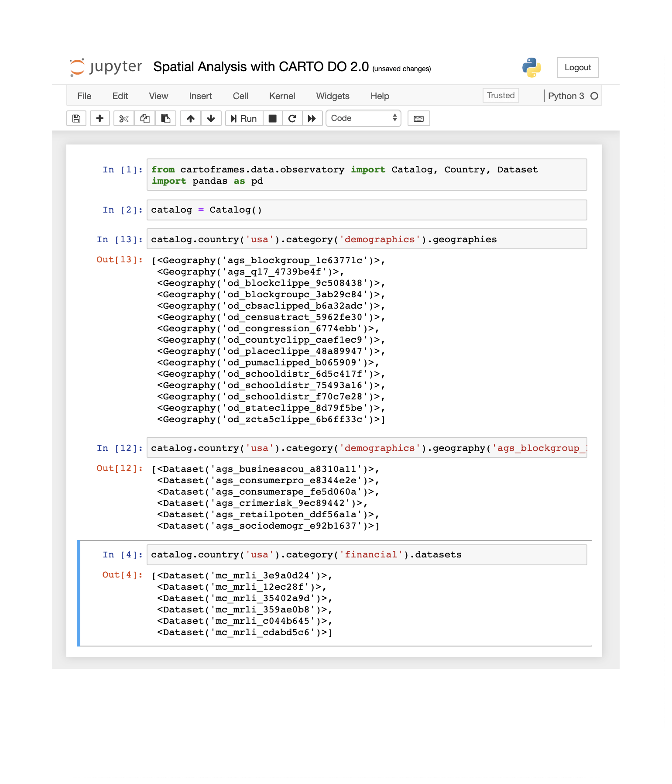Copy selected cells icon

pos(145,118)
